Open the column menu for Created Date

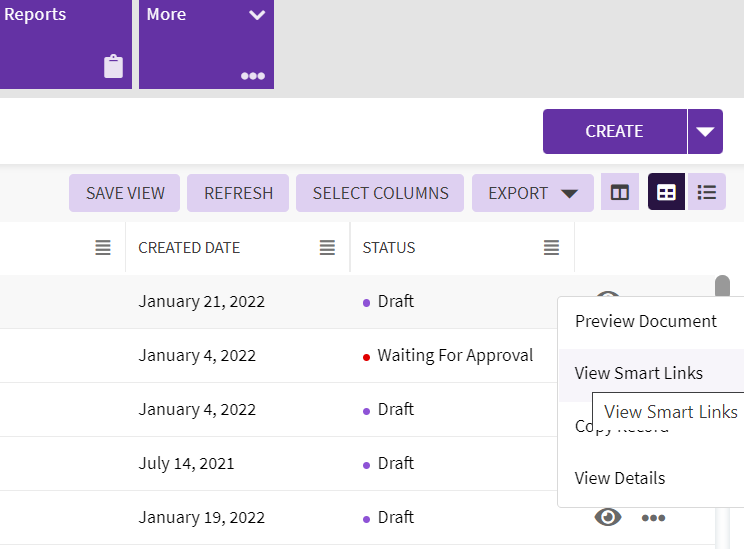[327, 248]
